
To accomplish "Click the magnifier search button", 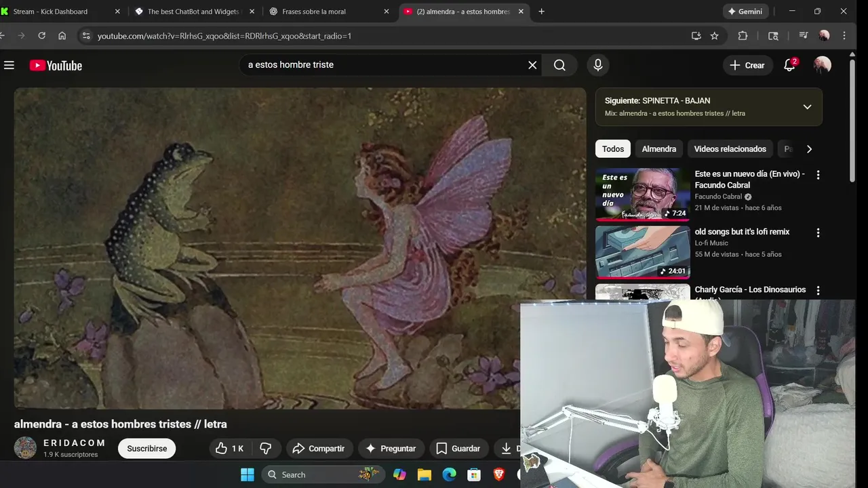I will click(x=559, y=65).
